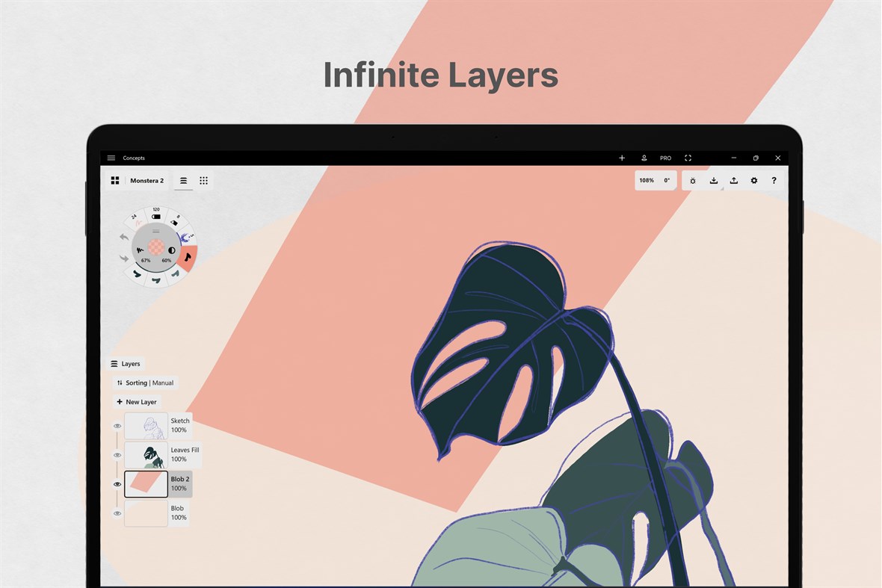The image size is (882, 588).
Task: Hide the Blob 2 layer
Action: tap(117, 484)
